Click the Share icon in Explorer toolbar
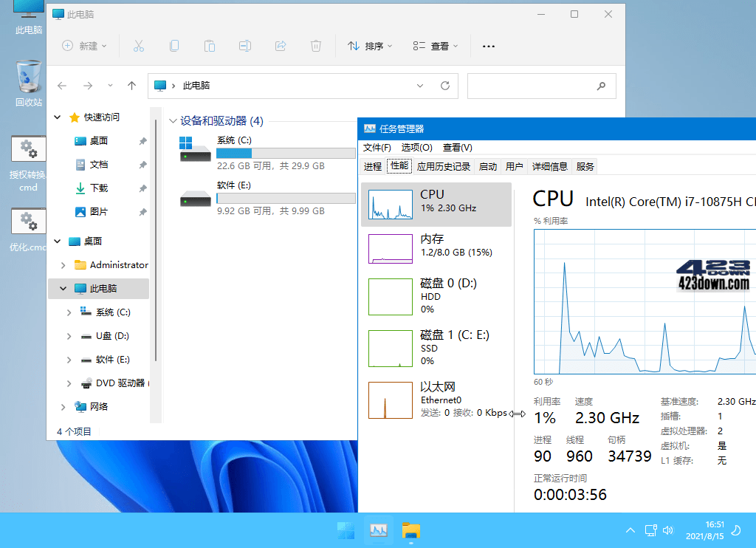This screenshot has width=756, height=548. (280, 46)
